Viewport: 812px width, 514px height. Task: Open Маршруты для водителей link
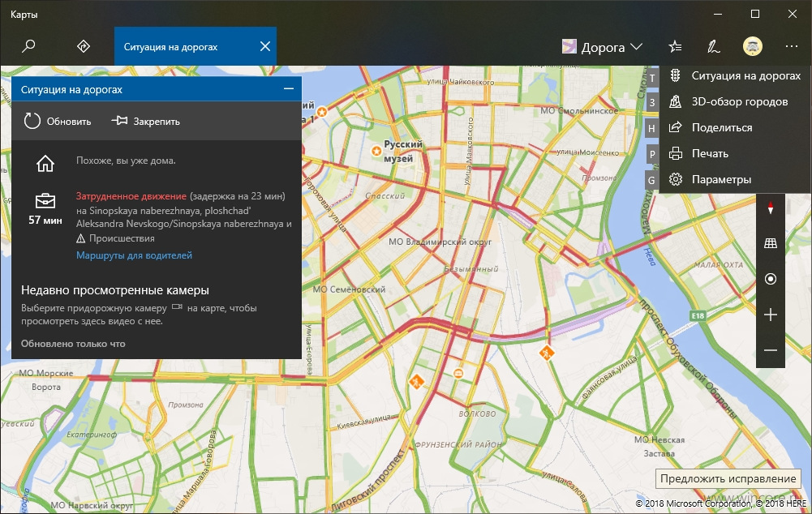point(134,255)
